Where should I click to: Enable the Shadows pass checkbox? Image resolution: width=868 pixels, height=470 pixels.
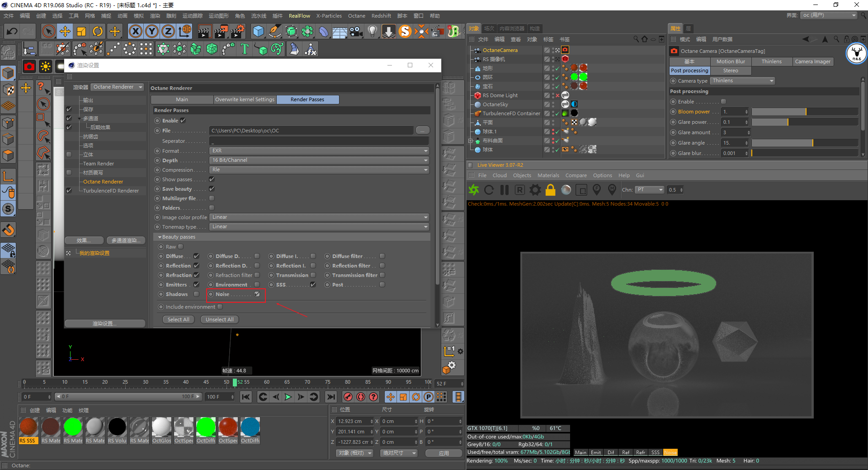click(x=197, y=294)
